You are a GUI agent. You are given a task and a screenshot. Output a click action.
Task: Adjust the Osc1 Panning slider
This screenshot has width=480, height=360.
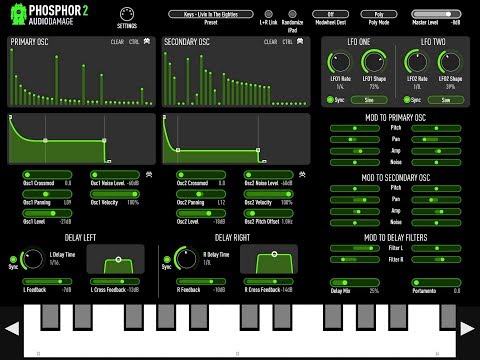tap(47, 194)
